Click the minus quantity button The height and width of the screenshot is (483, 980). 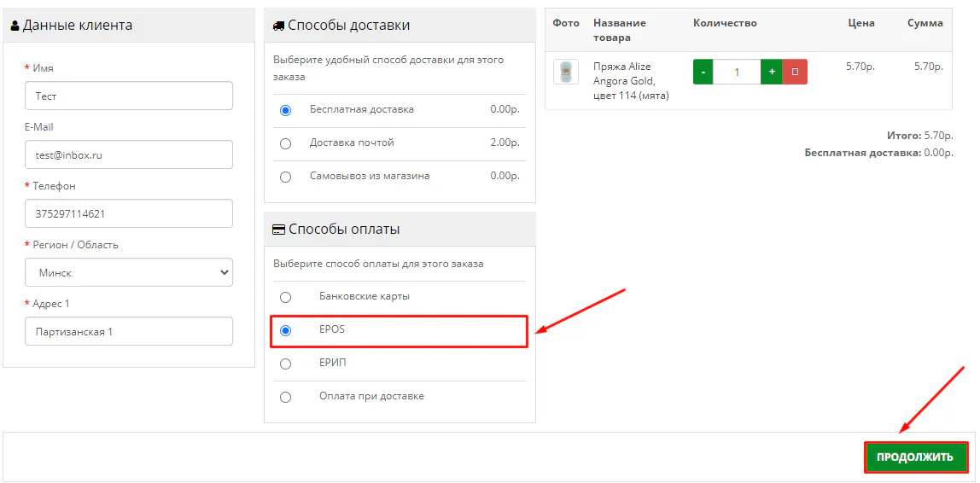click(x=703, y=72)
